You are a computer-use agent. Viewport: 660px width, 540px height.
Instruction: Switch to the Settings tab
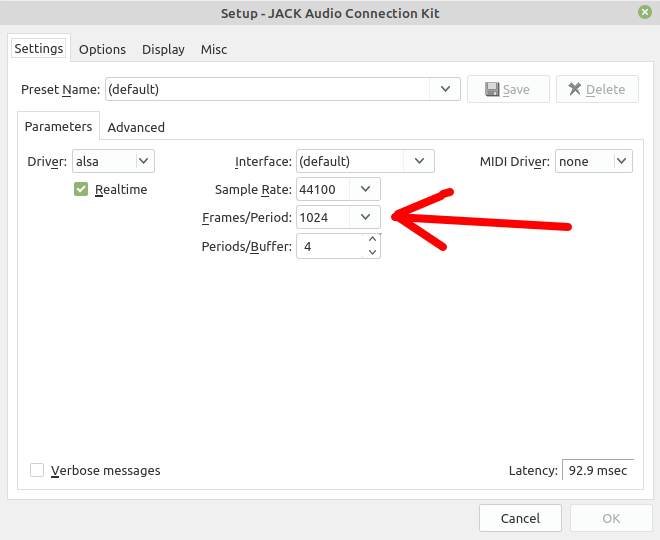click(x=39, y=48)
